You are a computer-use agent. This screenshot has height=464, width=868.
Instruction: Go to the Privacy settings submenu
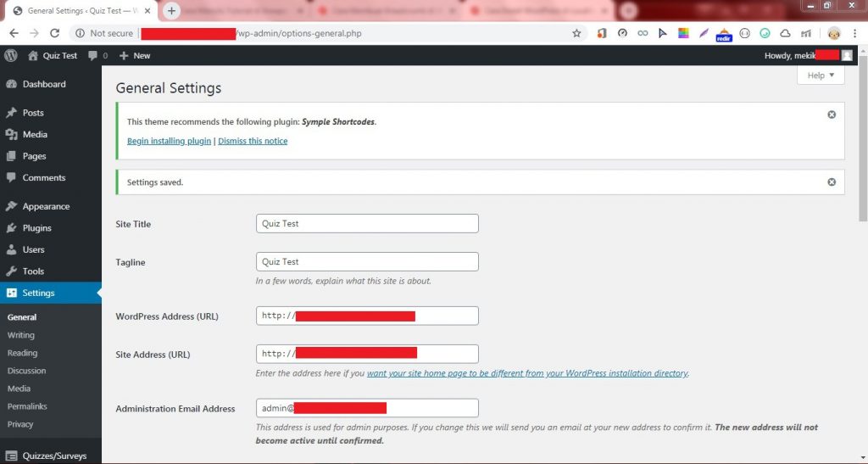tap(20, 423)
